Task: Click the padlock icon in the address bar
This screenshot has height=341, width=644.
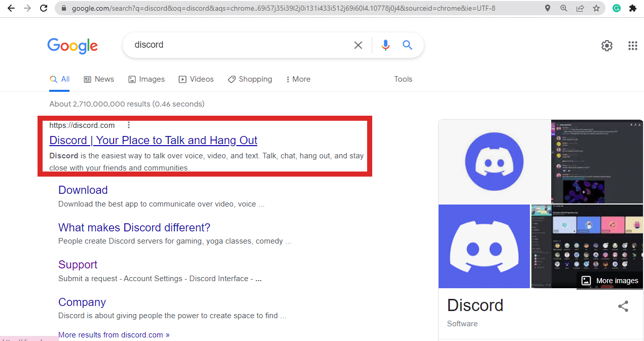Action: pos(64,8)
